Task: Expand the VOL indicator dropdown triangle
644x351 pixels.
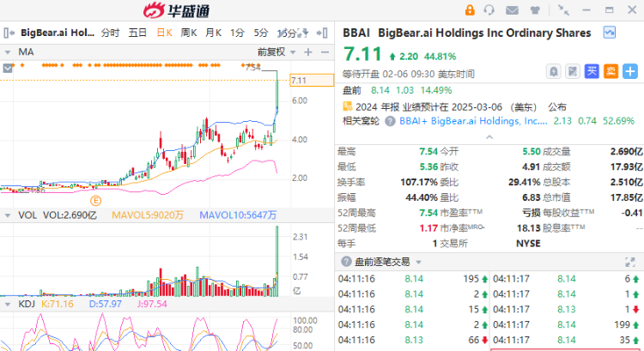Action: [8, 215]
